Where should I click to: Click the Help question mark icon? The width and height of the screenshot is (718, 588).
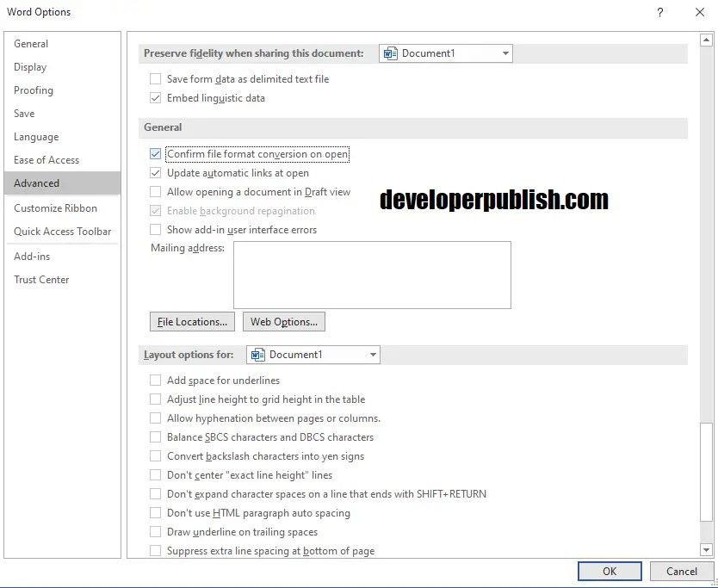pyautogui.click(x=659, y=12)
